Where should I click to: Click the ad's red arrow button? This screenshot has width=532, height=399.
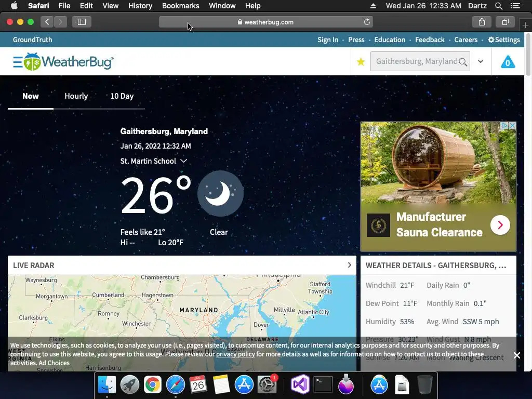[500, 224]
